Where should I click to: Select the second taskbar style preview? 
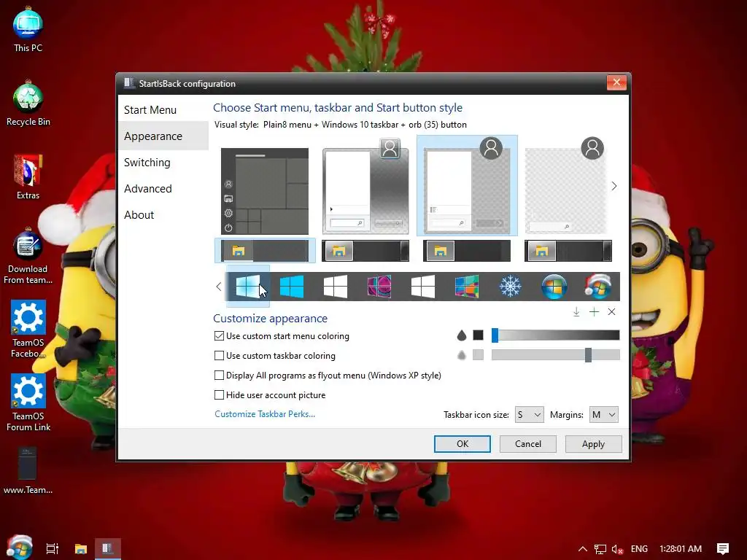click(365, 251)
